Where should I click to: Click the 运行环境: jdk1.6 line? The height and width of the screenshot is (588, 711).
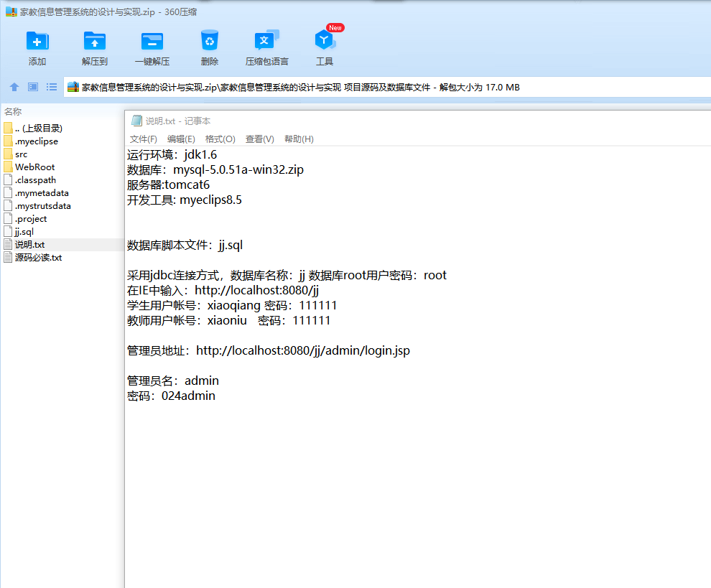tap(172, 154)
